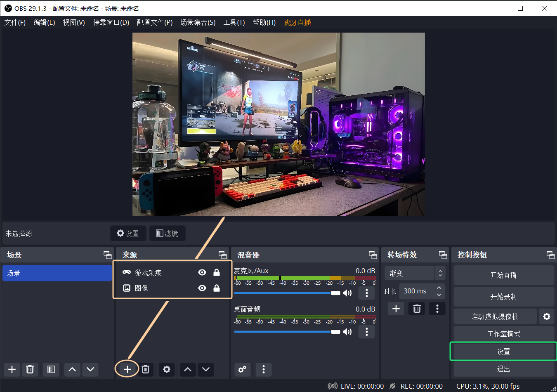
Task: Click the 设置 button in controls panel
Action: tap(503, 352)
